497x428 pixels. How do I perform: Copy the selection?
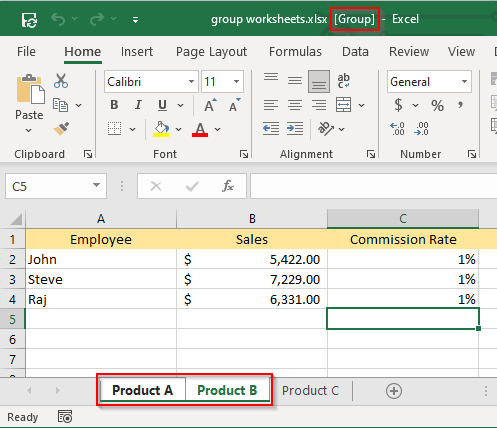point(60,105)
